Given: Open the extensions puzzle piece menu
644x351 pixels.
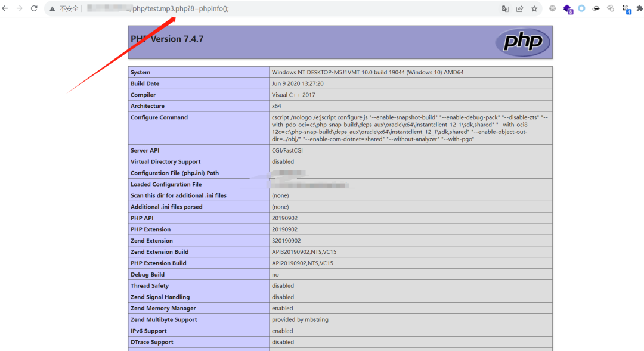Looking at the screenshot, I should (639, 8).
